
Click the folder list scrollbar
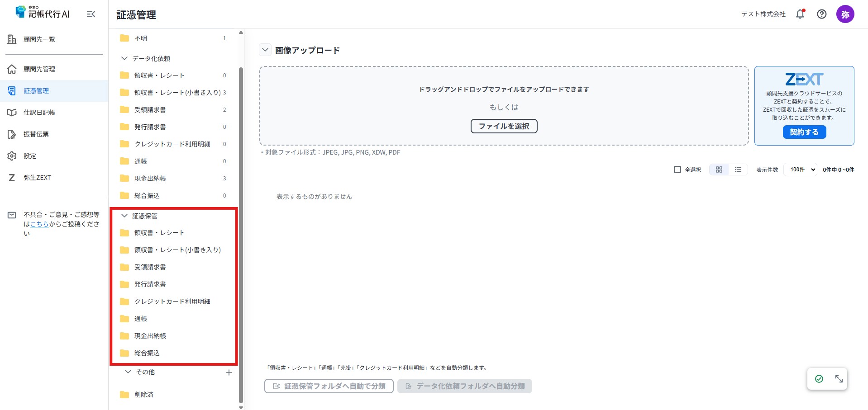click(x=241, y=235)
